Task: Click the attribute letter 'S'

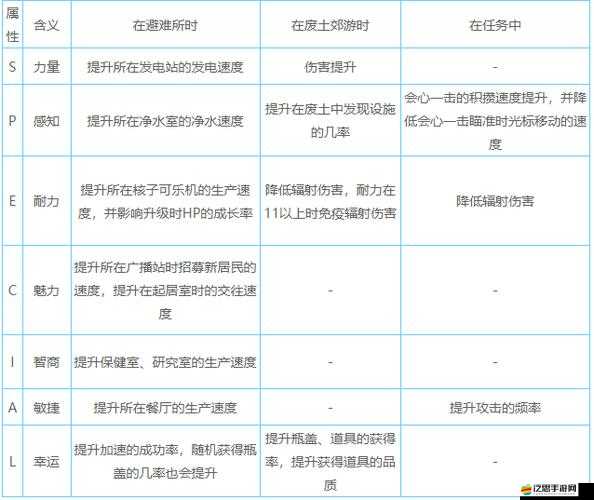Action: point(12,67)
